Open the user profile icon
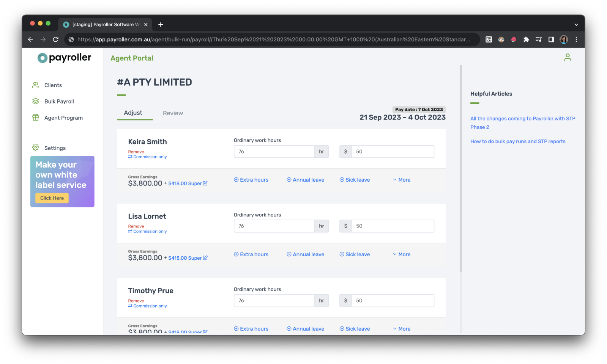 tap(568, 57)
